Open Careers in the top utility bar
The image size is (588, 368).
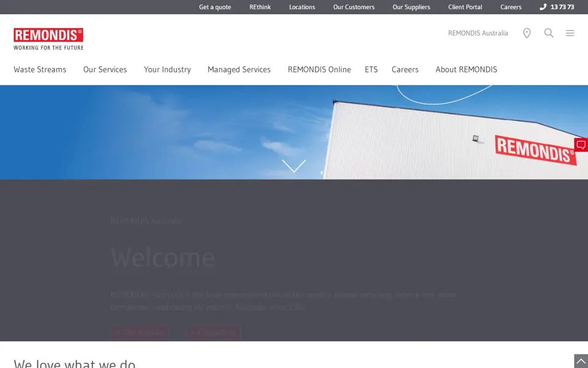tap(511, 7)
